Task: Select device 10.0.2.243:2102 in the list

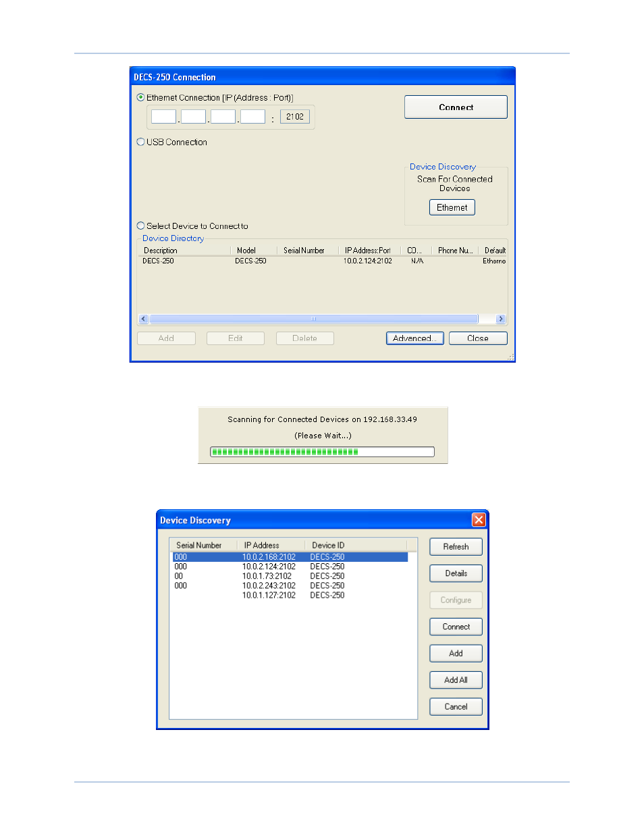Action: point(290,585)
